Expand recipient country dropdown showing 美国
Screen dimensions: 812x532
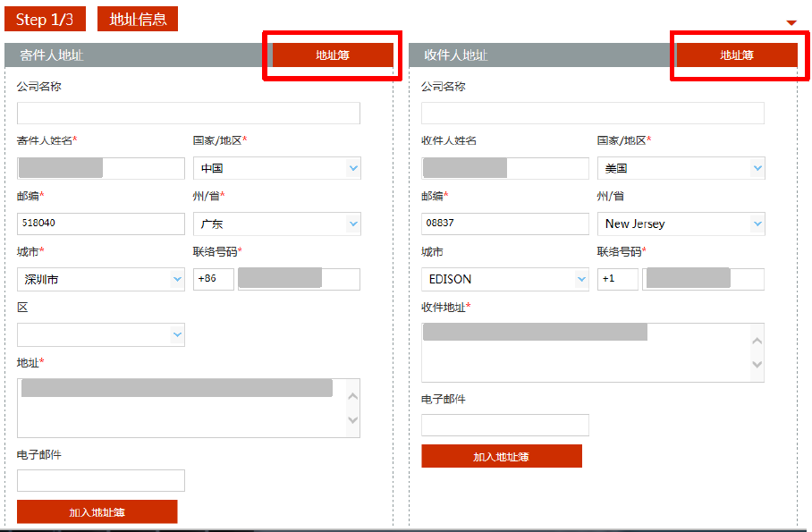[x=681, y=168]
